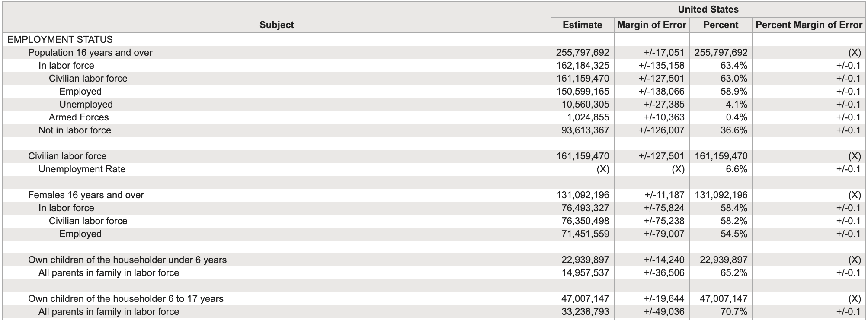This screenshot has width=868, height=320.
Task: Select the Percent Margin of Error header
Action: pos(809,25)
